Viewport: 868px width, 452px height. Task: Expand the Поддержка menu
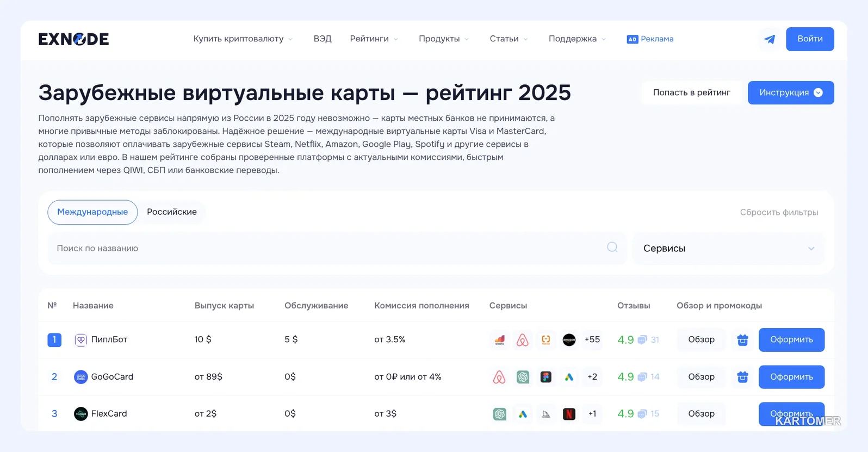pos(577,39)
